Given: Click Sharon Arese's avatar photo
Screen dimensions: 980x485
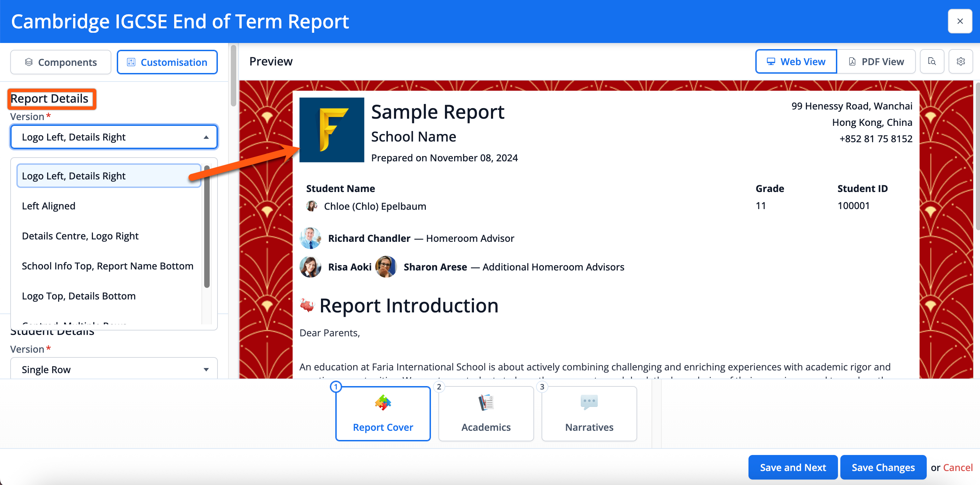Looking at the screenshot, I should (386, 267).
